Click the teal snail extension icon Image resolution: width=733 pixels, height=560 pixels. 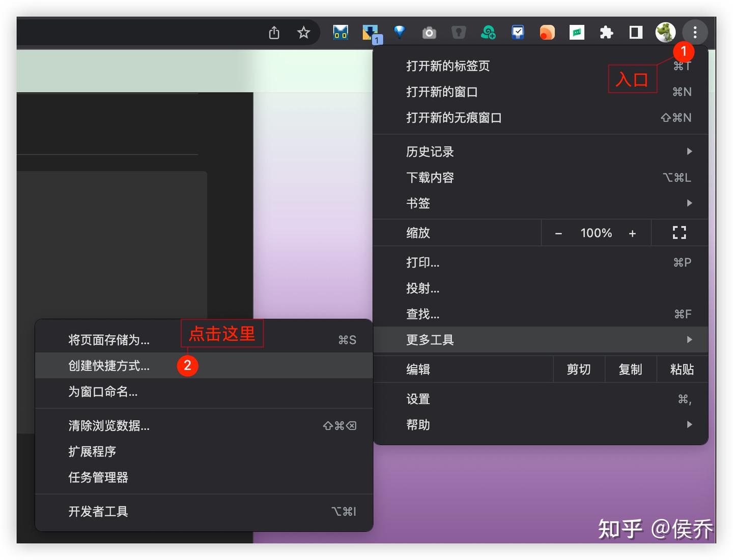pos(488,32)
